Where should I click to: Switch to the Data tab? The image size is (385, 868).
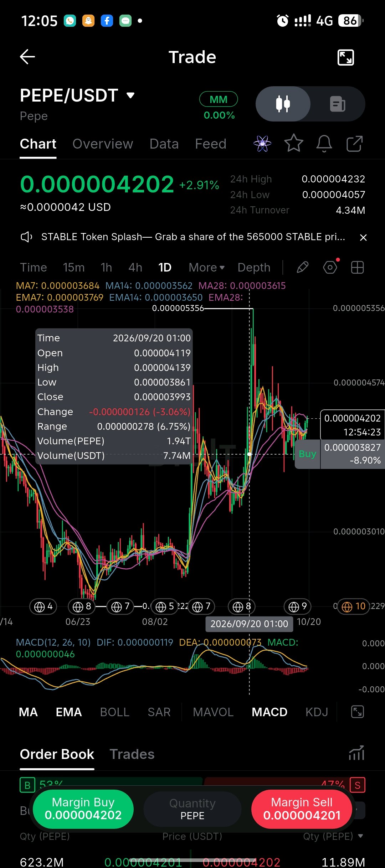[x=164, y=144]
